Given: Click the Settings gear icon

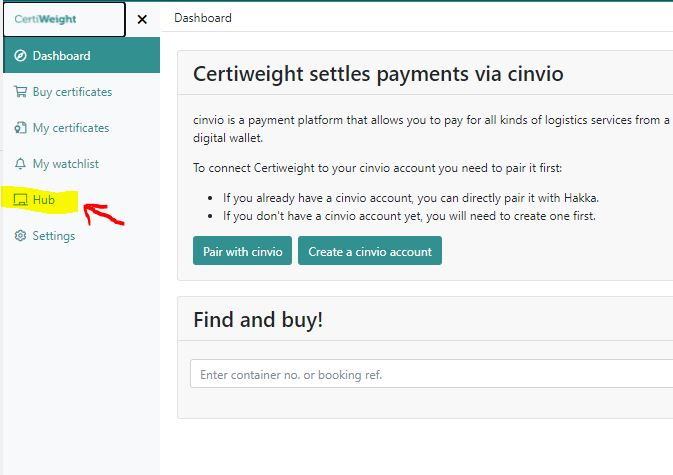Looking at the screenshot, I should (x=20, y=236).
